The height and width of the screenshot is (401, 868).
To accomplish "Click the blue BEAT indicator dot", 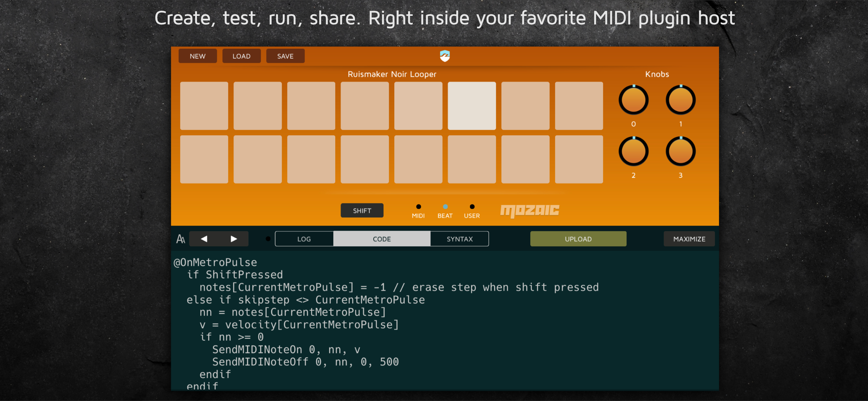I will [x=445, y=207].
